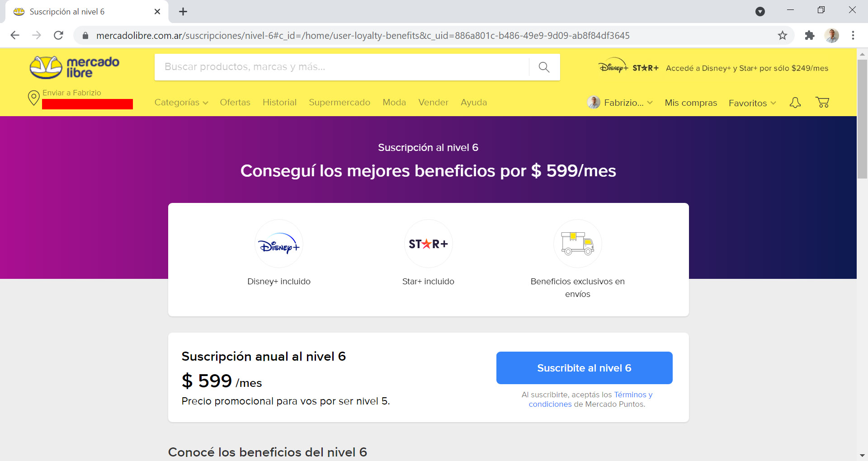Click the location pin icon
The height and width of the screenshot is (461, 868).
pyautogui.click(x=34, y=98)
